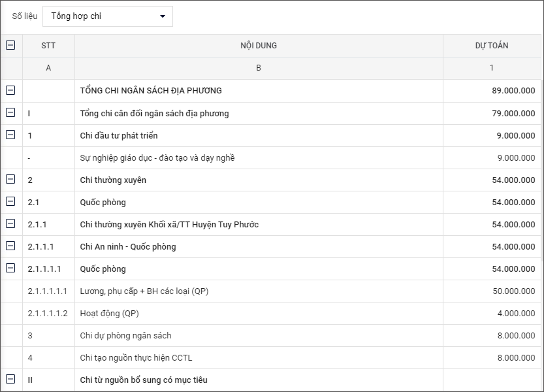544x392 pixels.
Task: Collapse row 2.1.1.1.1 Quốc phòng
Action: coord(10,269)
